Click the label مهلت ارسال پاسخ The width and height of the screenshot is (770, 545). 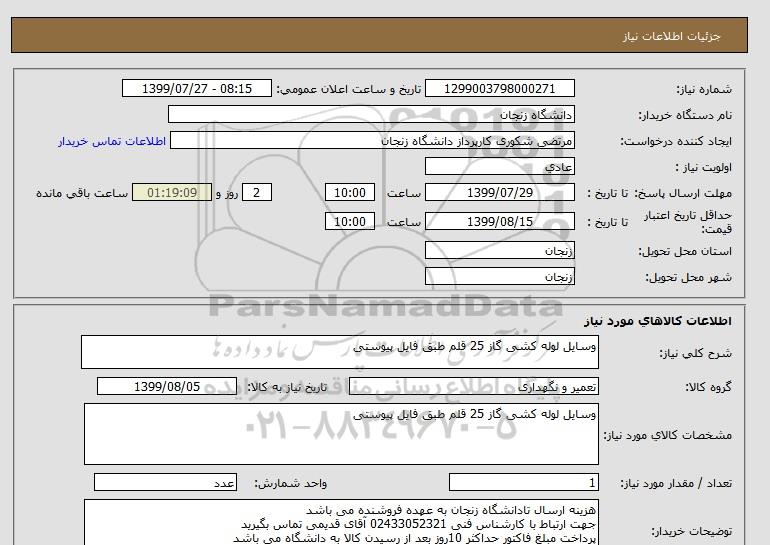point(683,193)
